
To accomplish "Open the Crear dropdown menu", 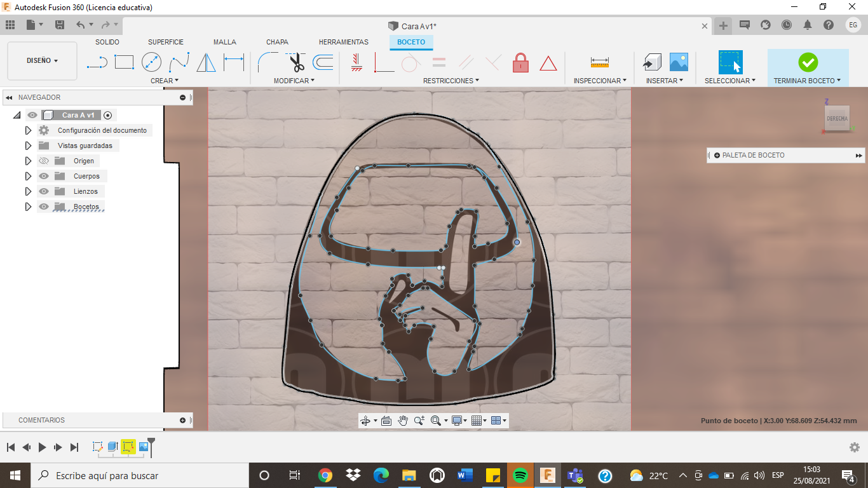I will (x=163, y=80).
